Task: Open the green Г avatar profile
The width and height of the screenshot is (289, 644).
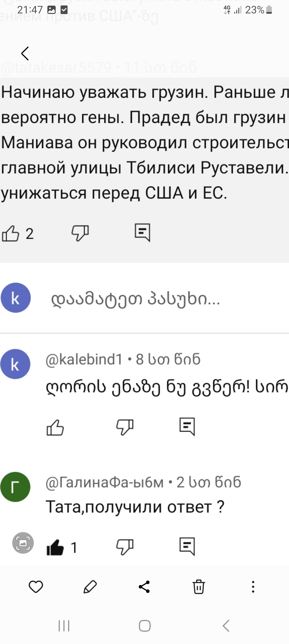Action: tap(15, 487)
